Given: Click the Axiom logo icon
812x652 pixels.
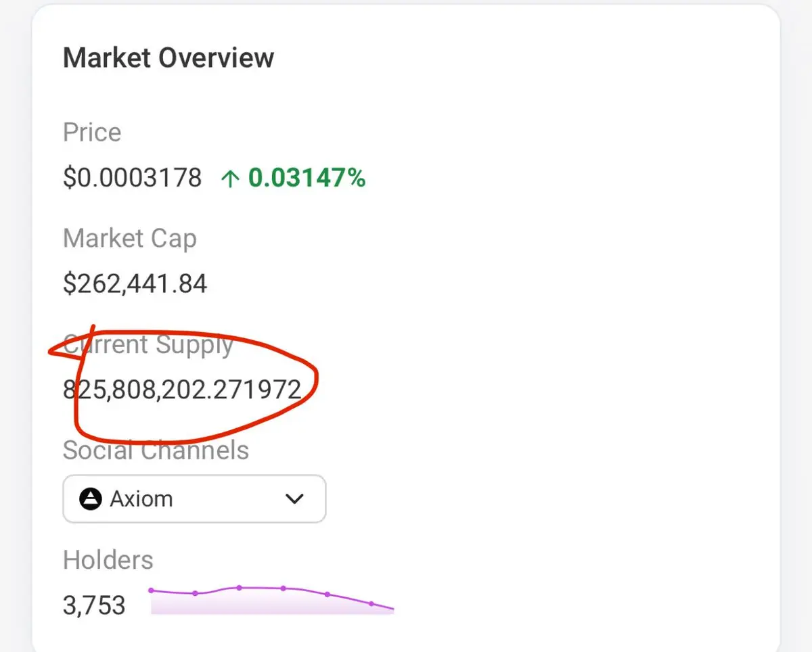Looking at the screenshot, I should (90, 499).
